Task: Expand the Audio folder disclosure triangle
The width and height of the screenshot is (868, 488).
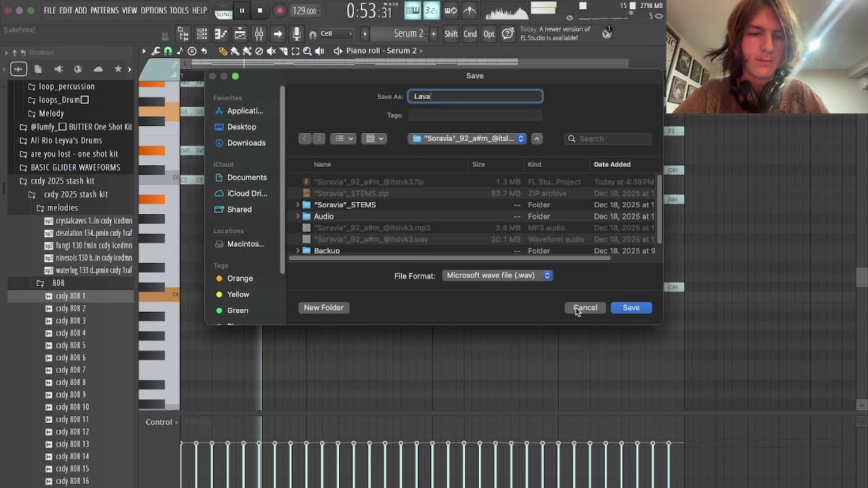Action: [x=298, y=216]
